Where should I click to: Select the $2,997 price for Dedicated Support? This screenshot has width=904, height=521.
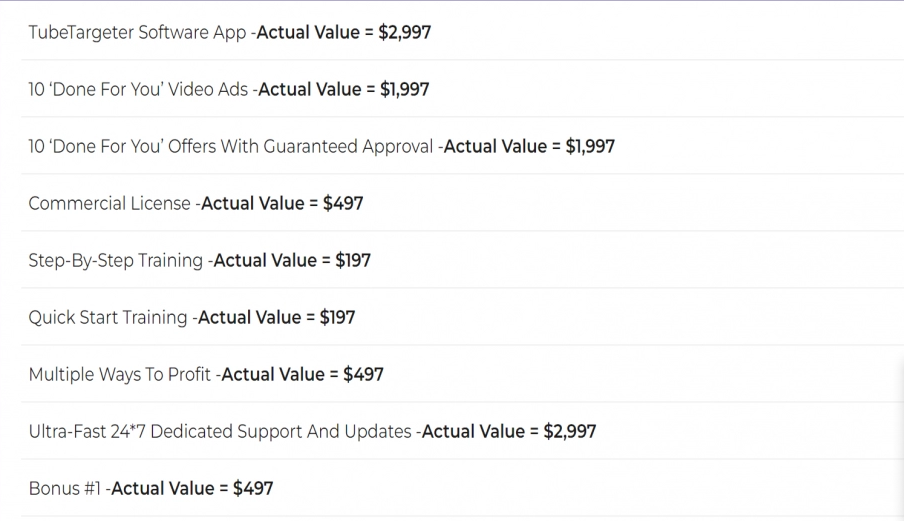tap(570, 431)
